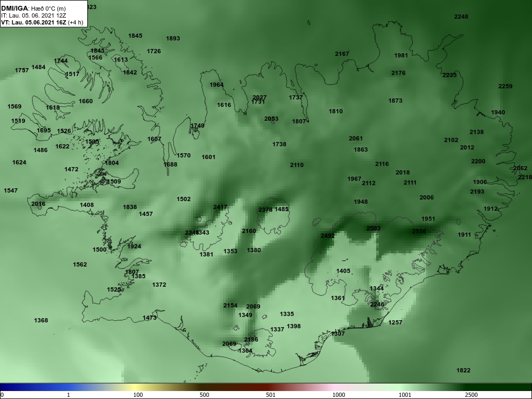Click the map value 1569
This screenshot has width=532, height=399.
coord(14,106)
